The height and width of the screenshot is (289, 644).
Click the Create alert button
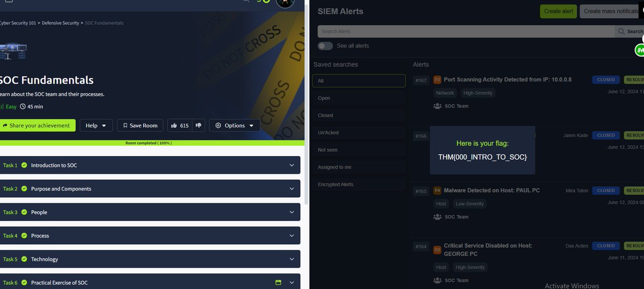(558, 11)
